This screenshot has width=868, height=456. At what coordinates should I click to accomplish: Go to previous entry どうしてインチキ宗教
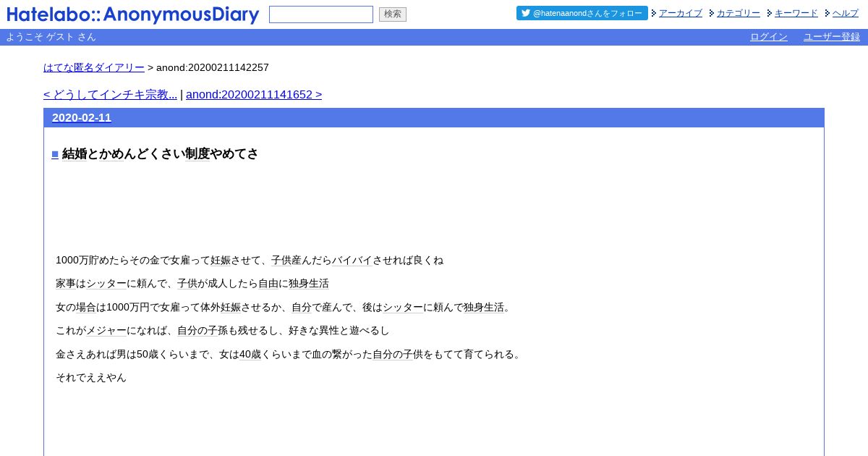110,95
